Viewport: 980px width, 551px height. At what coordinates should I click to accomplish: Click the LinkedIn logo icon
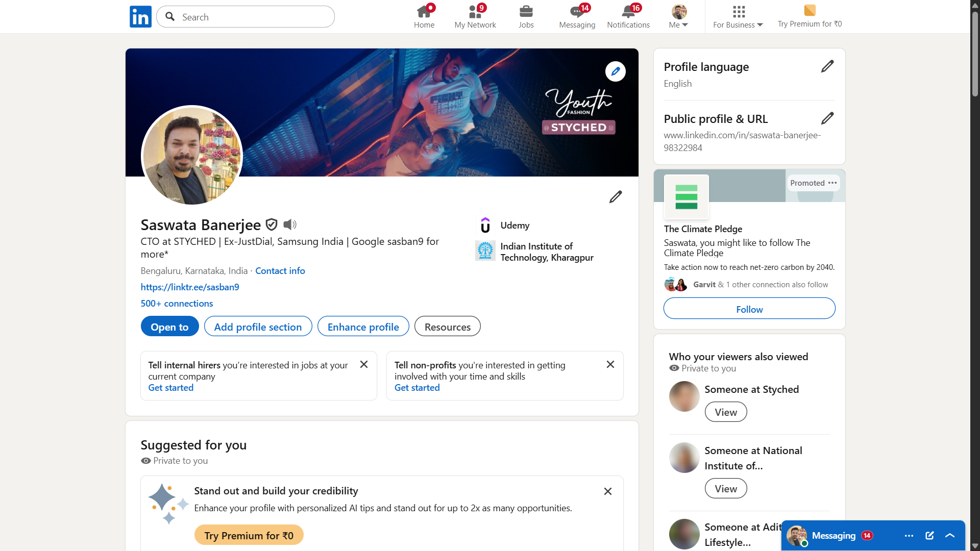[x=140, y=17]
